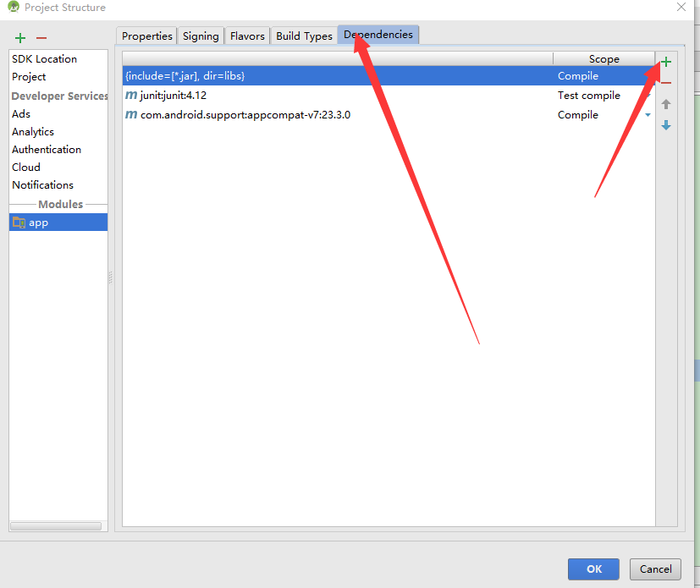This screenshot has height=588, width=700.
Task: Select com.android.support:appcompat-v7:23.3.0 row
Action: click(389, 115)
